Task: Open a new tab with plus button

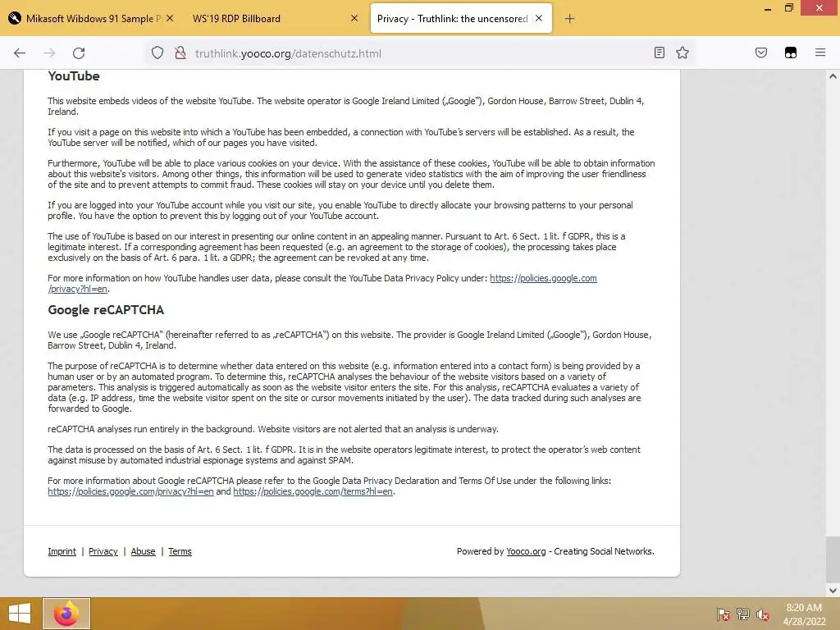Action: 569,19
